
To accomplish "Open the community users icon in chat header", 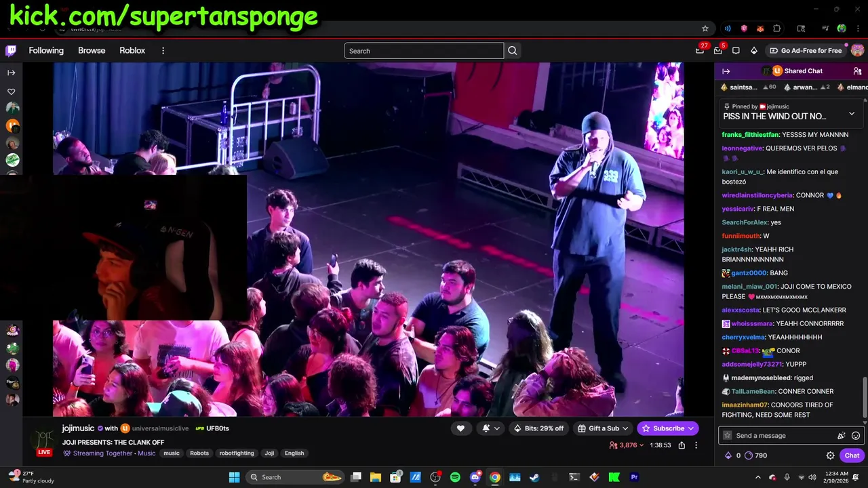I will coord(857,71).
